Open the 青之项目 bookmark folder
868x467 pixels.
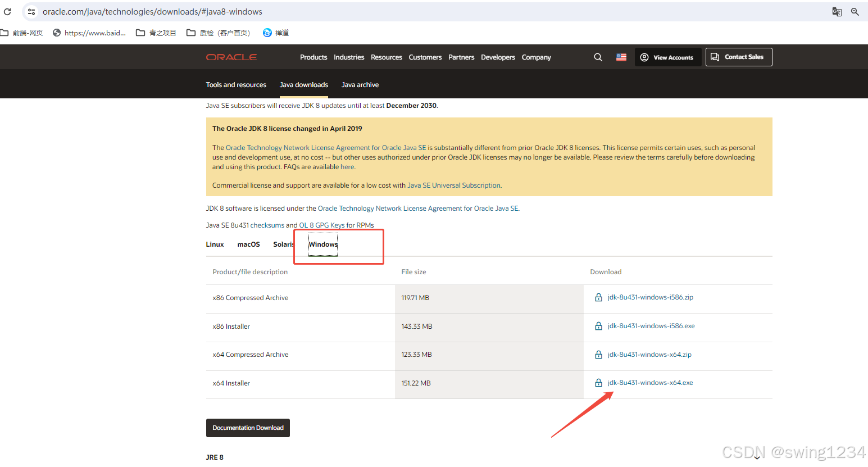coord(156,33)
